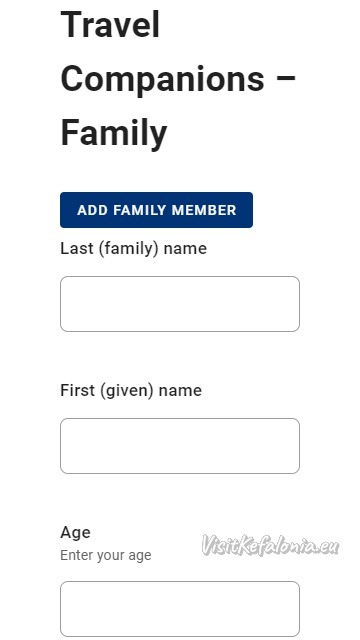Screen dimensions: 360x640
Task: Place cursor in given name box
Action: tap(180, 446)
